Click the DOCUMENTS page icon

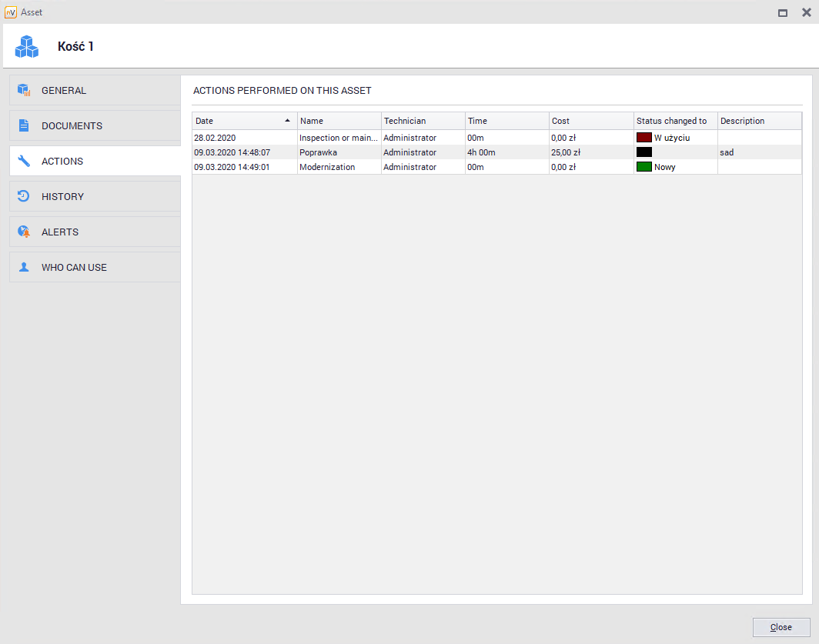(24, 125)
